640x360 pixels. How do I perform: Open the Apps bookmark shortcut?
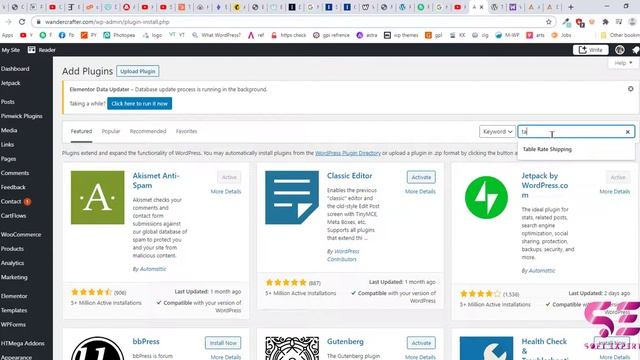[7, 35]
